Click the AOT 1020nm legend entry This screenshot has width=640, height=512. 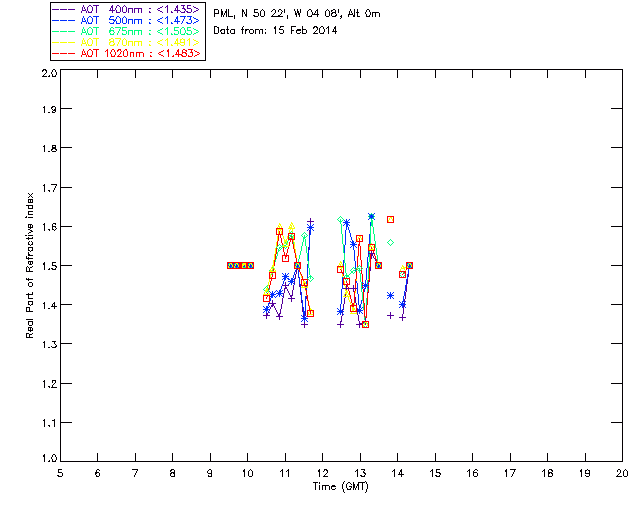[126, 53]
